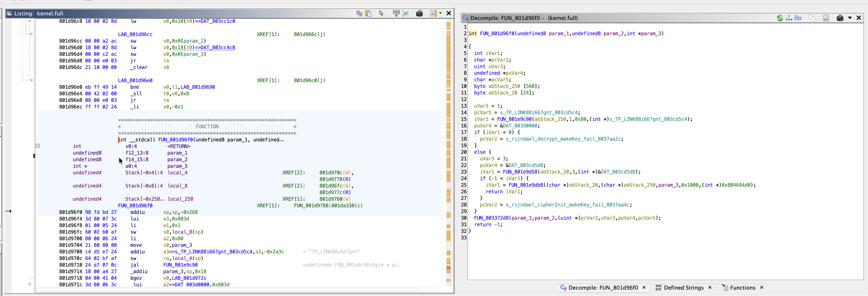The width and height of the screenshot is (868, 296).
Task: Close the Functions tab
Action: pos(762,288)
